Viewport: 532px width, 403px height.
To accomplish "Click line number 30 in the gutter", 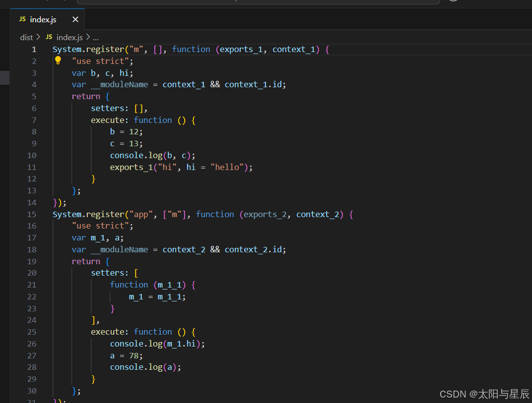I will [x=32, y=391].
